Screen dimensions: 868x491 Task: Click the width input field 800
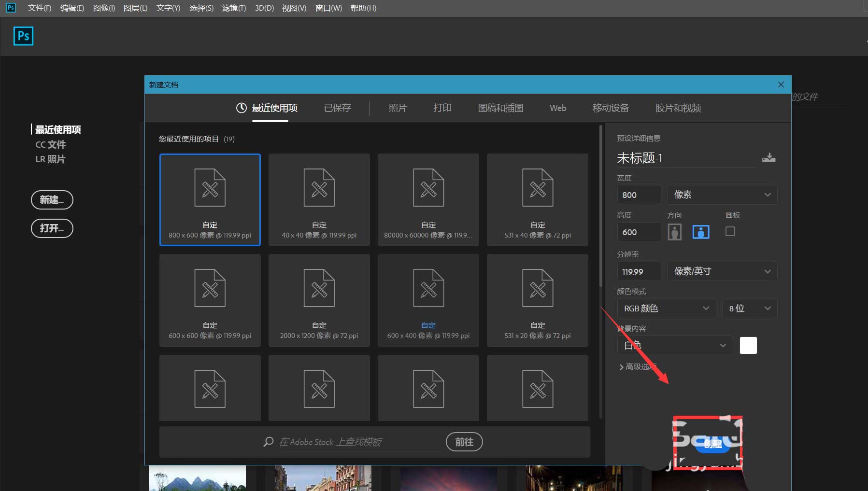tap(639, 195)
